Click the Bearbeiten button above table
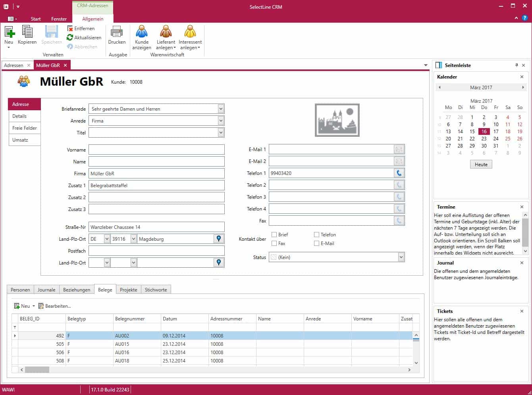Viewport: 532px width, 395px height. coord(55,306)
